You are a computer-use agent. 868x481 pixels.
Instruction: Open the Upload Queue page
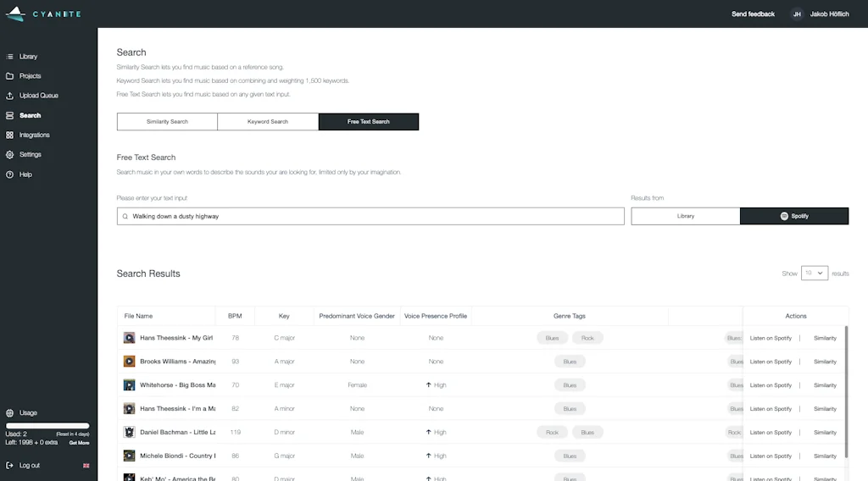[38, 96]
